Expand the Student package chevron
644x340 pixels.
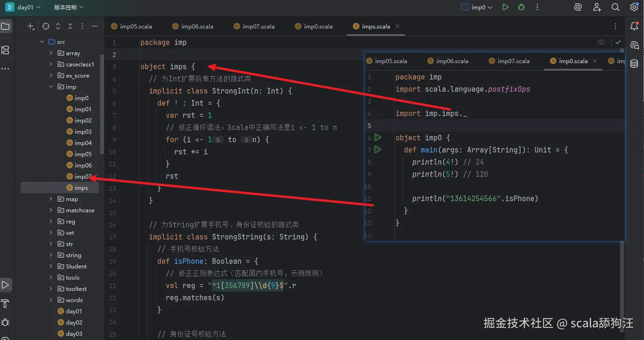pos(51,266)
